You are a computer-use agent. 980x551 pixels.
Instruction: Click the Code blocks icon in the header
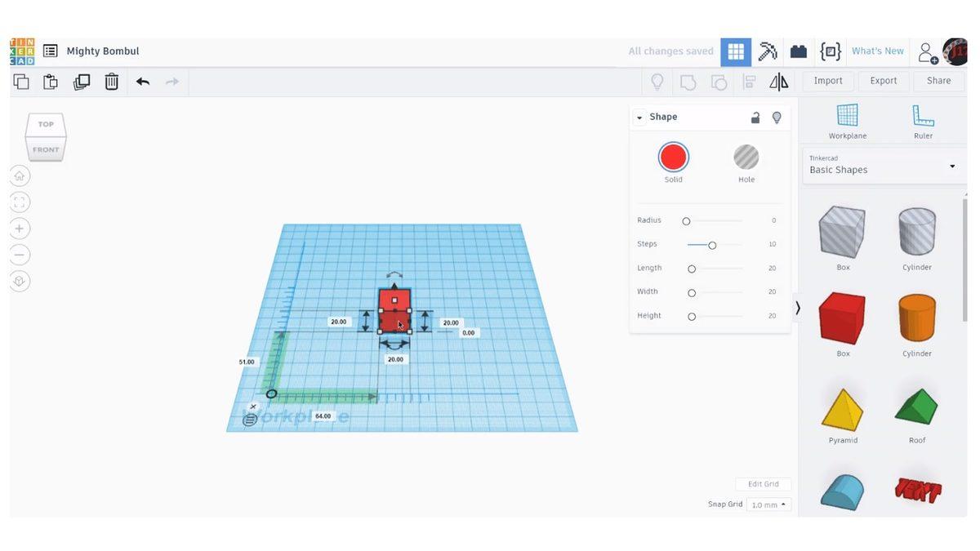830,51
